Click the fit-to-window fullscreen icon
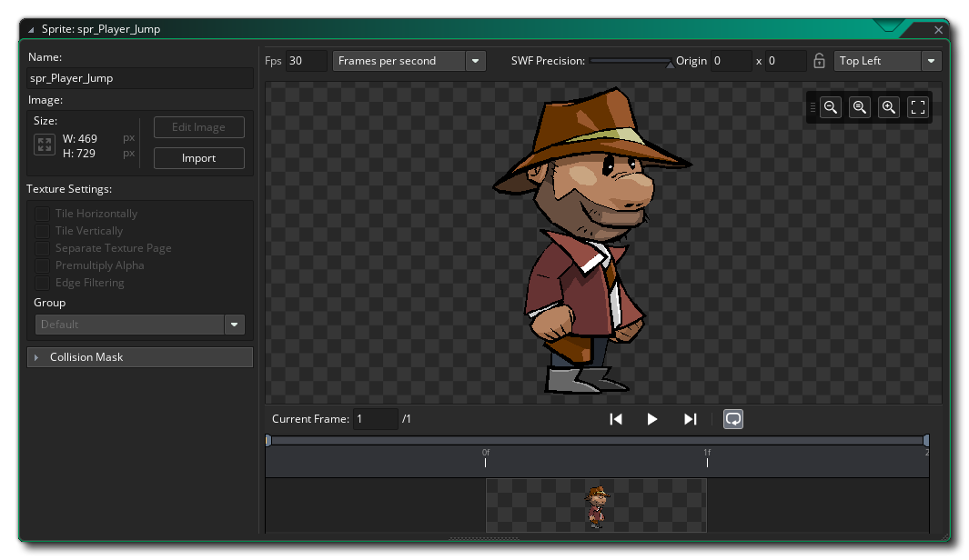The height and width of the screenshot is (560, 969). click(918, 107)
